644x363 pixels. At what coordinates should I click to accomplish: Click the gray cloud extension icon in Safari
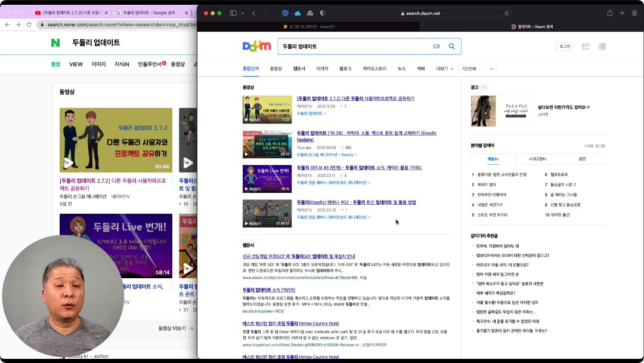click(x=310, y=13)
